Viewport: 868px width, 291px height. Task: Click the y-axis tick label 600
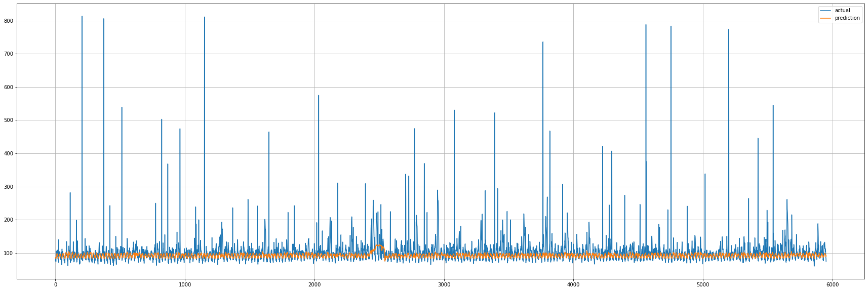tap(9, 87)
